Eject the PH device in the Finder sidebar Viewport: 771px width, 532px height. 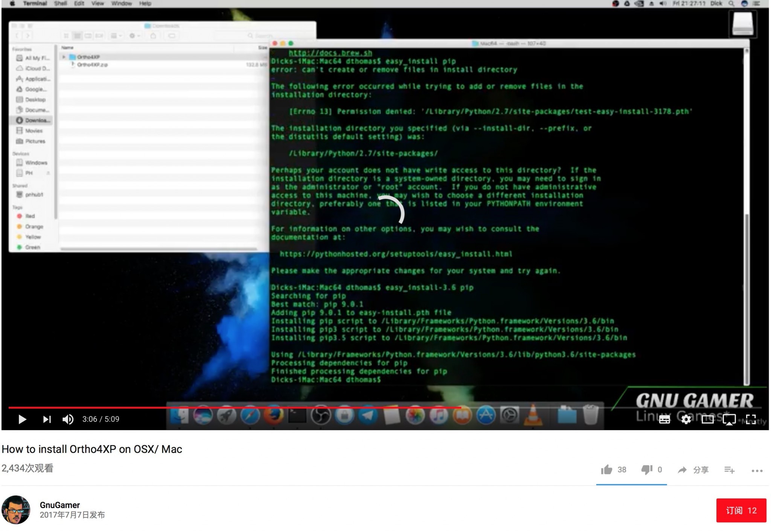48,173
